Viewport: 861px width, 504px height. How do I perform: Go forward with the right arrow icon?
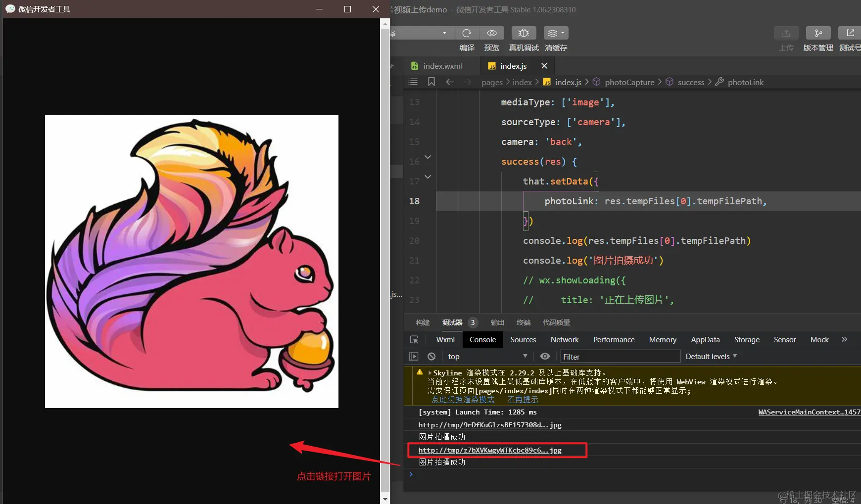pos(467,82)
